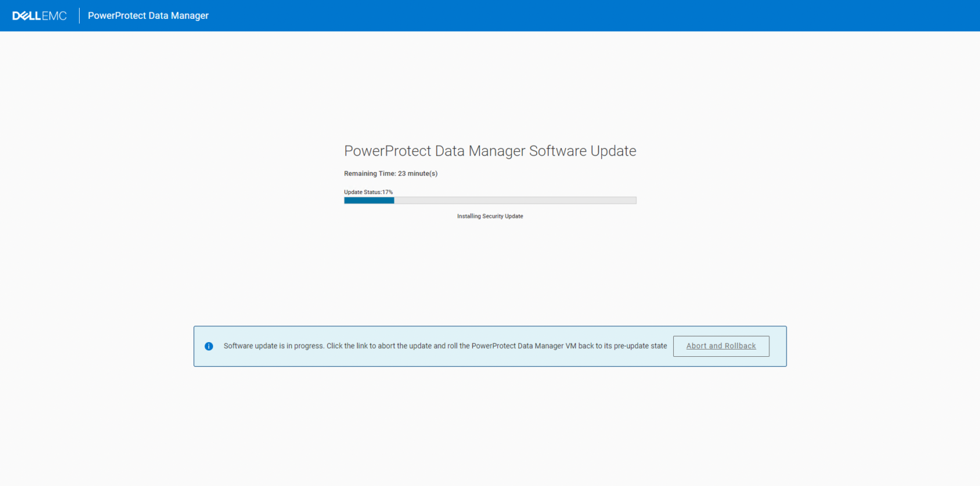
Task: Open the abort link to roll back the update
Action: pos(721,346)
